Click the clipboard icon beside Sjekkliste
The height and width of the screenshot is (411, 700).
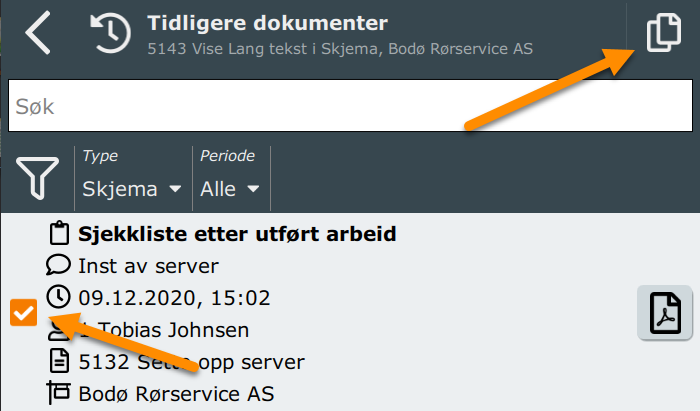pyautogui.click(x=59, y=233)
